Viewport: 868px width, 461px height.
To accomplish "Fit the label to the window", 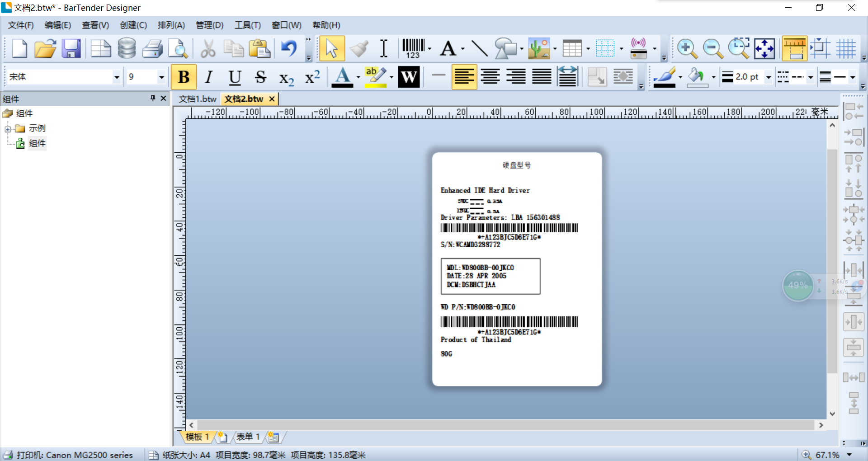I will pos(764,48).
